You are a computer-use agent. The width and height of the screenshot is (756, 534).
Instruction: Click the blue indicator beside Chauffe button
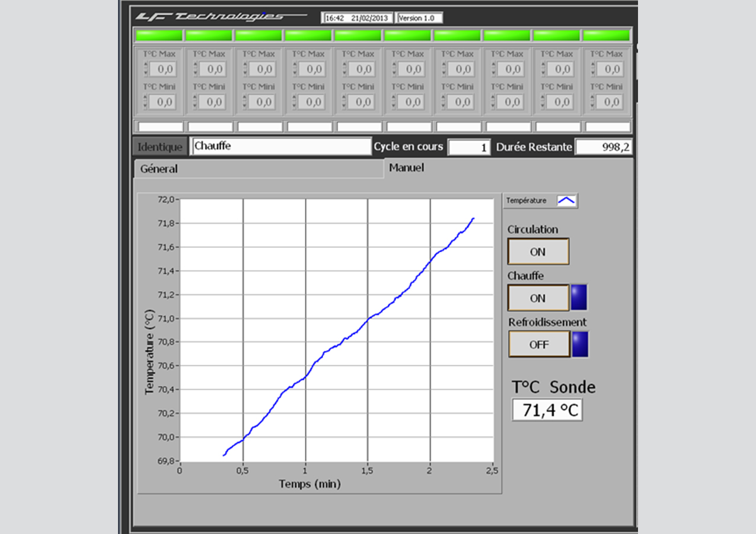[x=579, y=298]
